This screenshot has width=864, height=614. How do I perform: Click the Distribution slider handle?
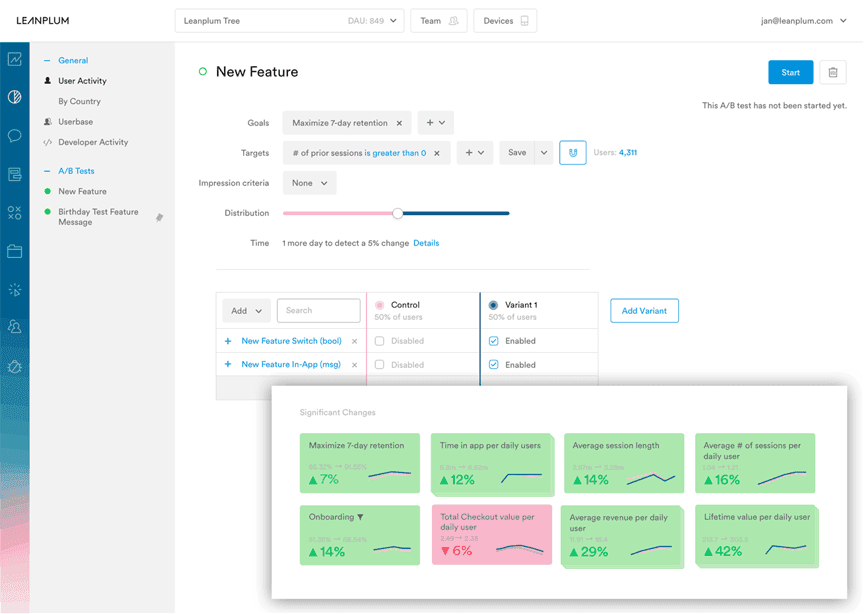398,213
